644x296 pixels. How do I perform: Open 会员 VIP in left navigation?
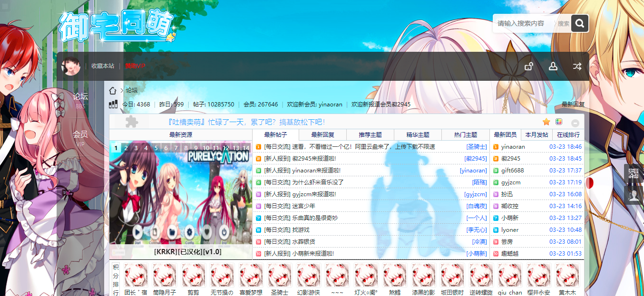[80, 138]
